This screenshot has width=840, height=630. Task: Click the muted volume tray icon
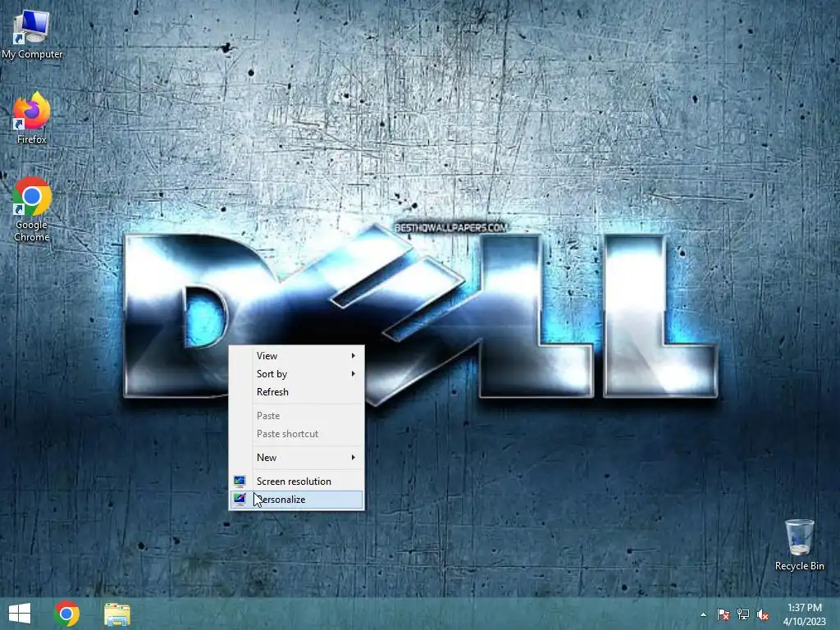point(763,614)
